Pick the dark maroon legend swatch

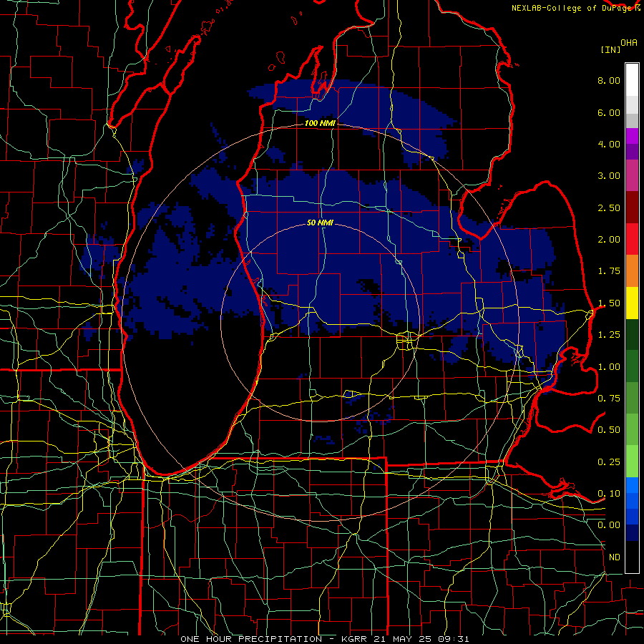[632, 208]
